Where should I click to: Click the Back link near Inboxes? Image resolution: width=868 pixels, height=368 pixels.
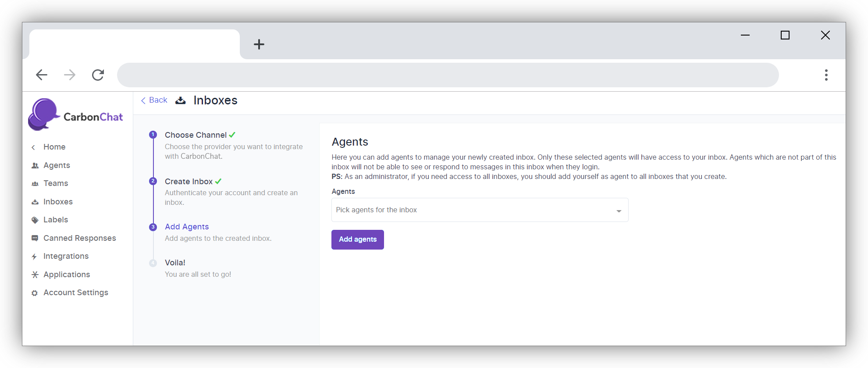[154, 100]
